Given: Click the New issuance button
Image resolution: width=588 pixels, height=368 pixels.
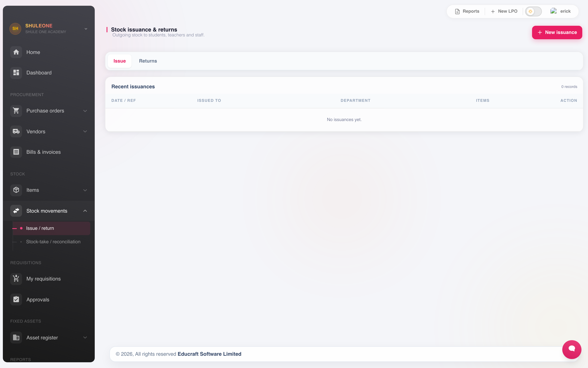Looking at the screenshot, I should pyautogui.click(x=557, y=32).
